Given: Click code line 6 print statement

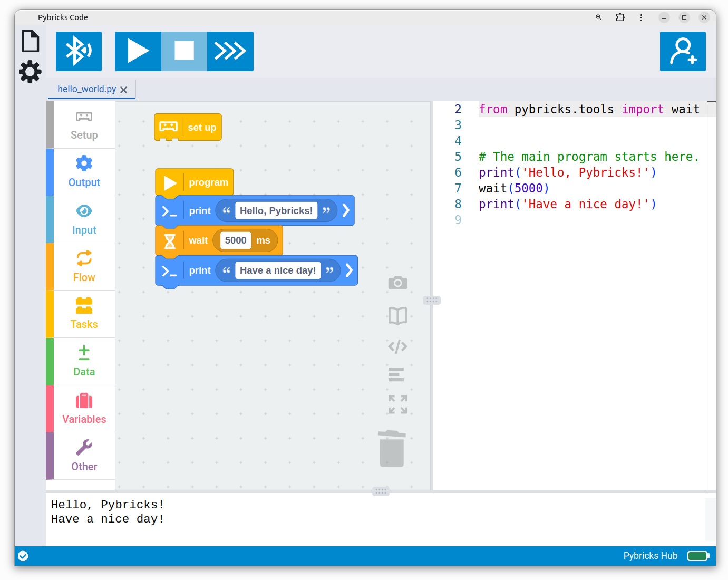Looking at the screenshot, I should (x=567, y=172).
